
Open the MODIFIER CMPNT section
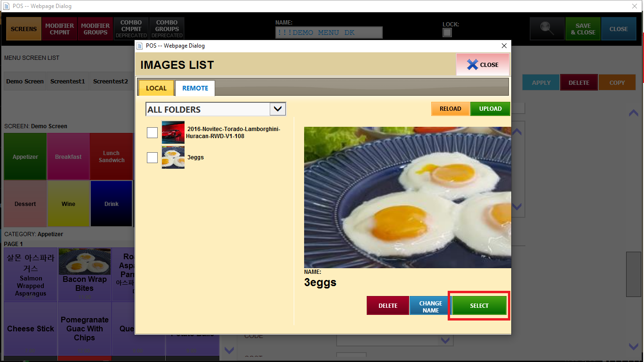(59, 29)
